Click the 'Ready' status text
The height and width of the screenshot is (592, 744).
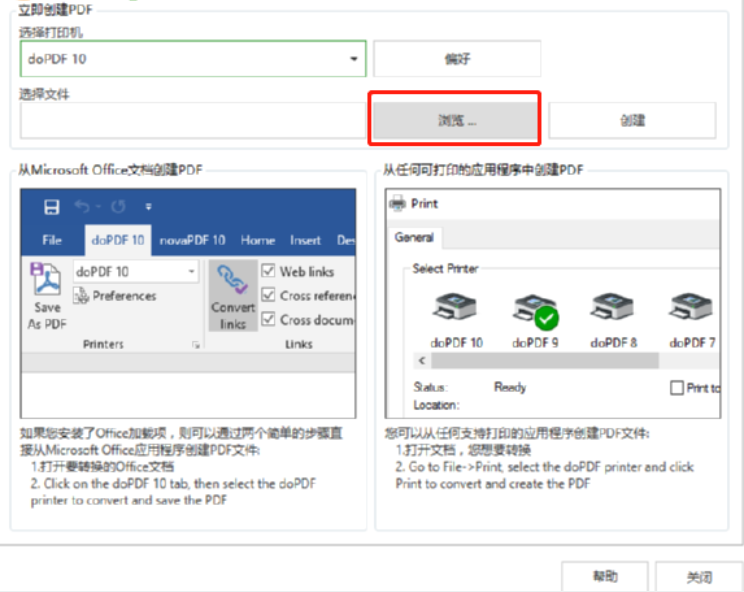pos(510,387)
